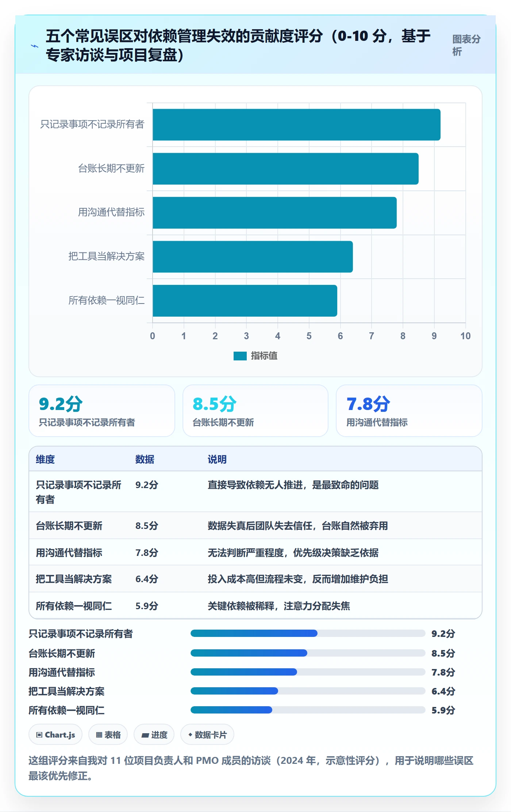This screenshot has width=511, height=812.
Task: Click the y-axis label 台账长期不更新
Action: pyautogui.click(x=111, y=169)
